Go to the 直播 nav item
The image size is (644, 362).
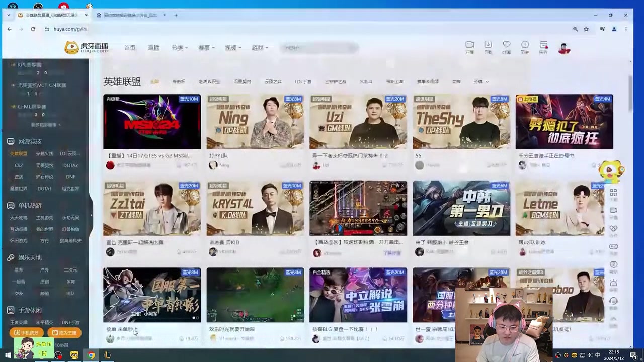click(153, 48)
